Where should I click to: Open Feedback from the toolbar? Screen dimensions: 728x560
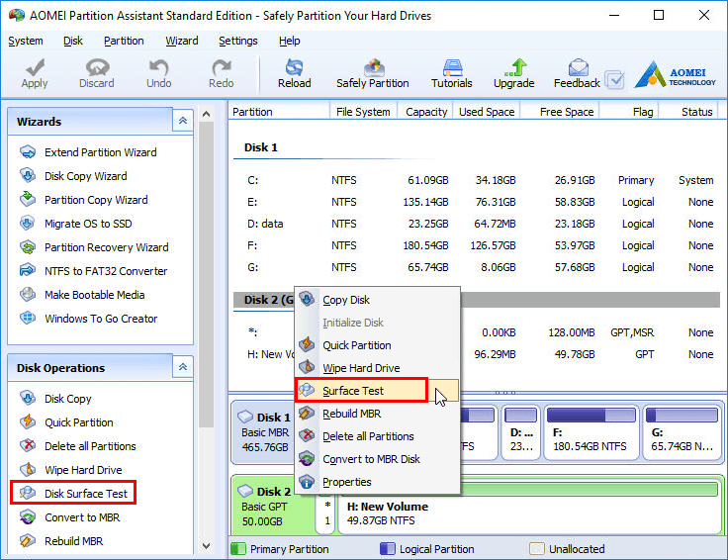[577, 74]
